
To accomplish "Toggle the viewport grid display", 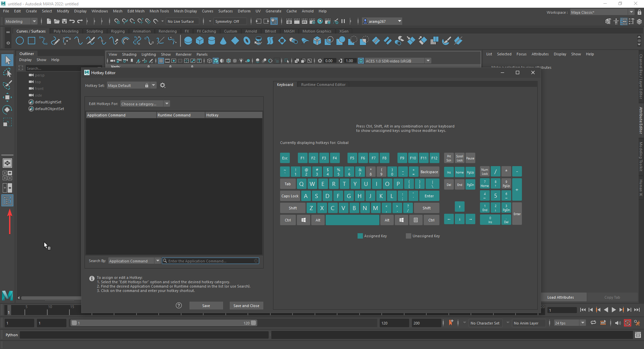I will [x=161, y=61].
